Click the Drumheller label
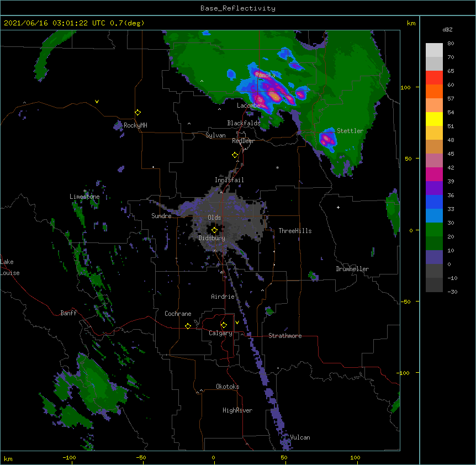The image size is (476, 465). [x=352, y=269]
